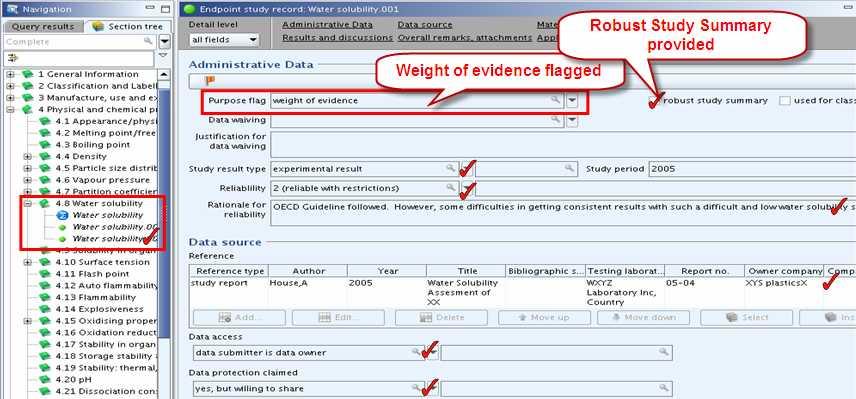The width and height of the screenshot is (856, 399).
Task: Switch to the Query results tab
Action: point(43,26)
